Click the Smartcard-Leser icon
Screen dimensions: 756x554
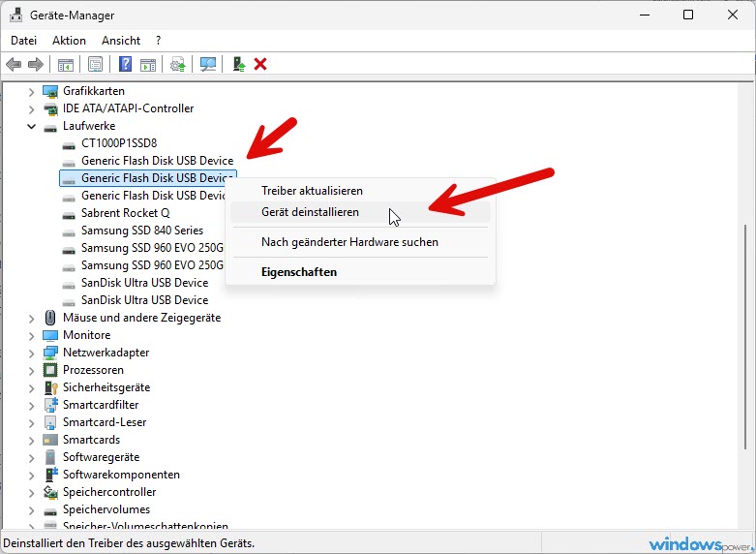[x=50, y=422]
